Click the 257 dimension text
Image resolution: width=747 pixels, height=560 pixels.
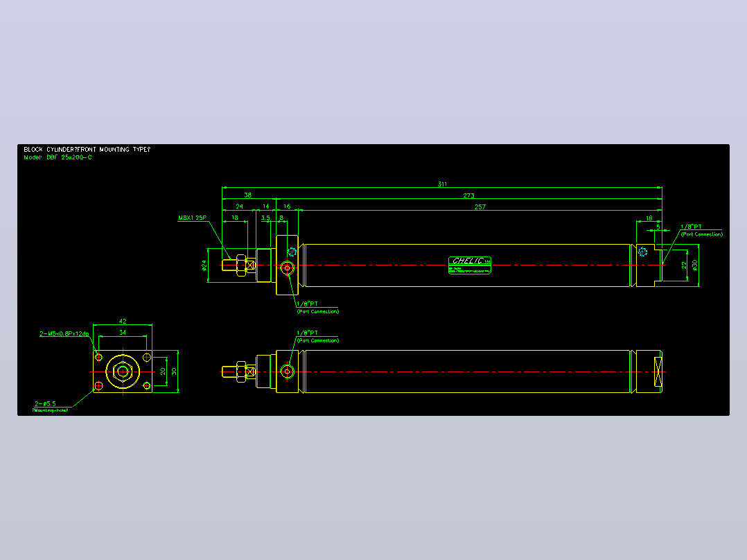(x=480, y=207)
